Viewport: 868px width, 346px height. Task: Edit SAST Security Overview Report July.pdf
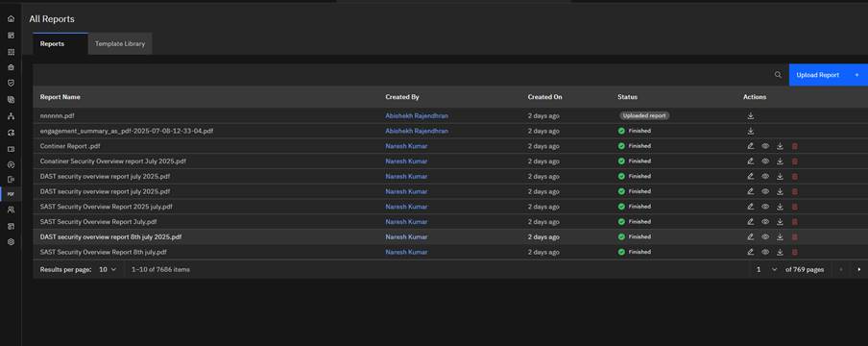click(x=751, y=221)
